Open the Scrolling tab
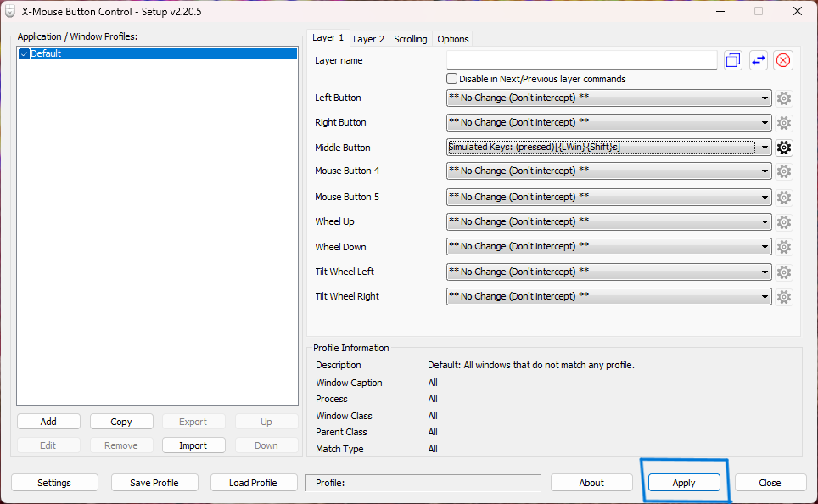The height and width of the screenshot is (504, 818). (x=410, y=39)
